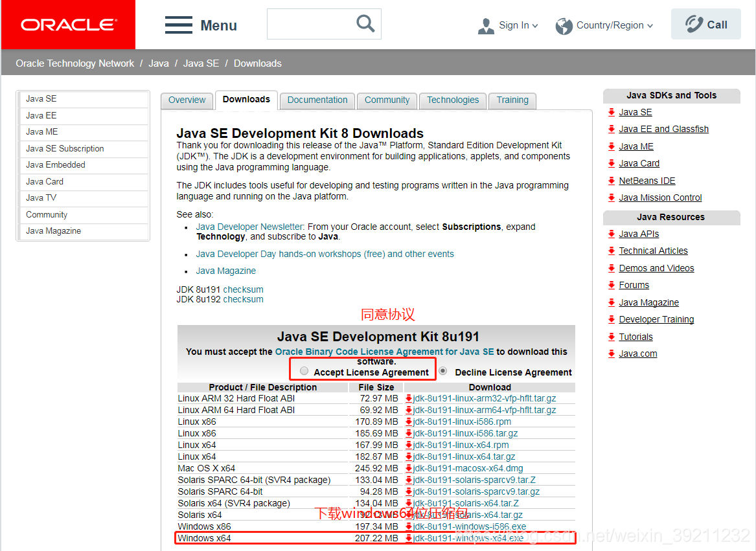This screenshot has width=756, height=551.
Task: Click the 'Linux ARM 32 Hard Float ABI' row label
Action: point(236,398)
